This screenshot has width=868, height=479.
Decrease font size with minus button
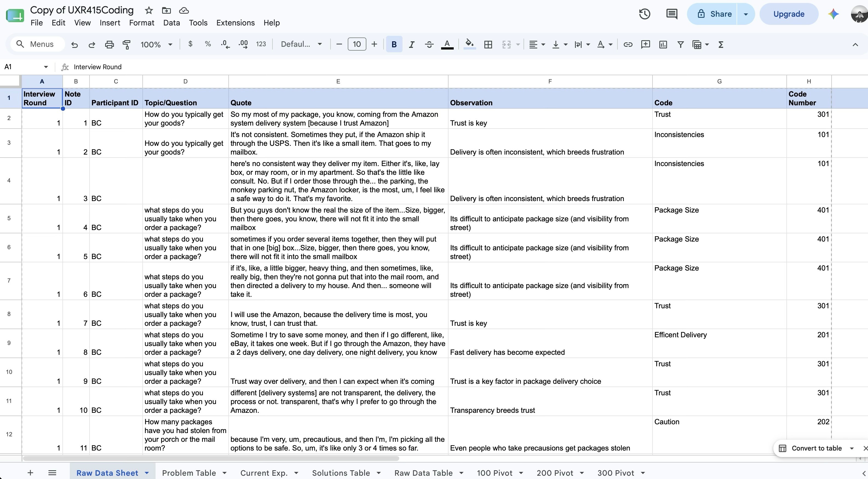pos(339,44)
